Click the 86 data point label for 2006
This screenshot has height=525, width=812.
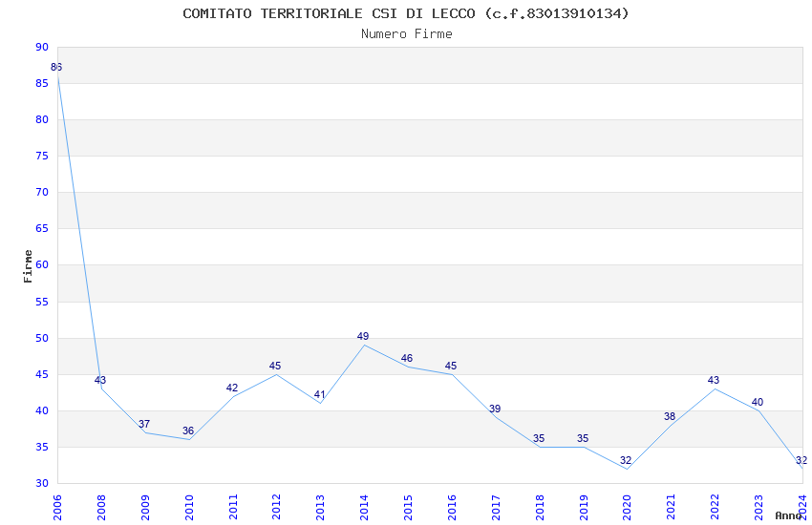click(x=56, y=67)
